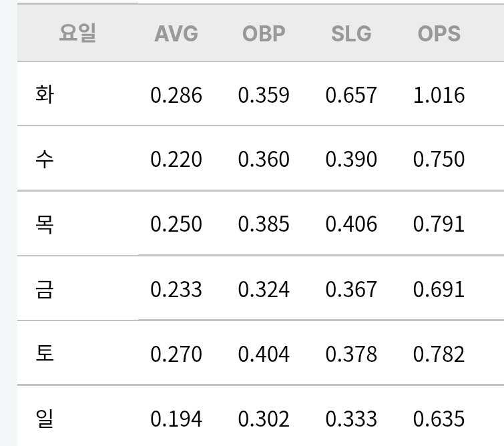Screen dimensions: 504x446
Task: Click the 0.635 OPS value
Action: coord(439,419)
